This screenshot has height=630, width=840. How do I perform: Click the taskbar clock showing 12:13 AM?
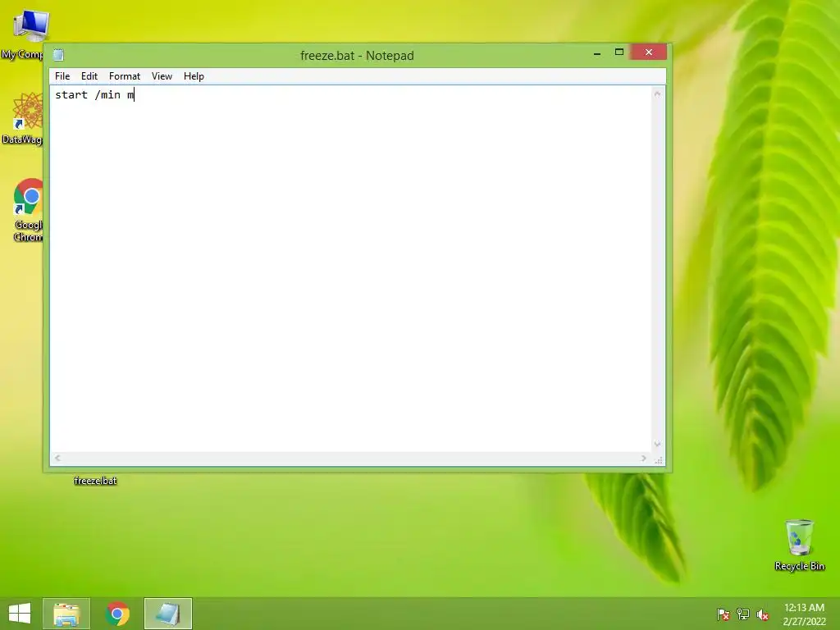[804, 614]
